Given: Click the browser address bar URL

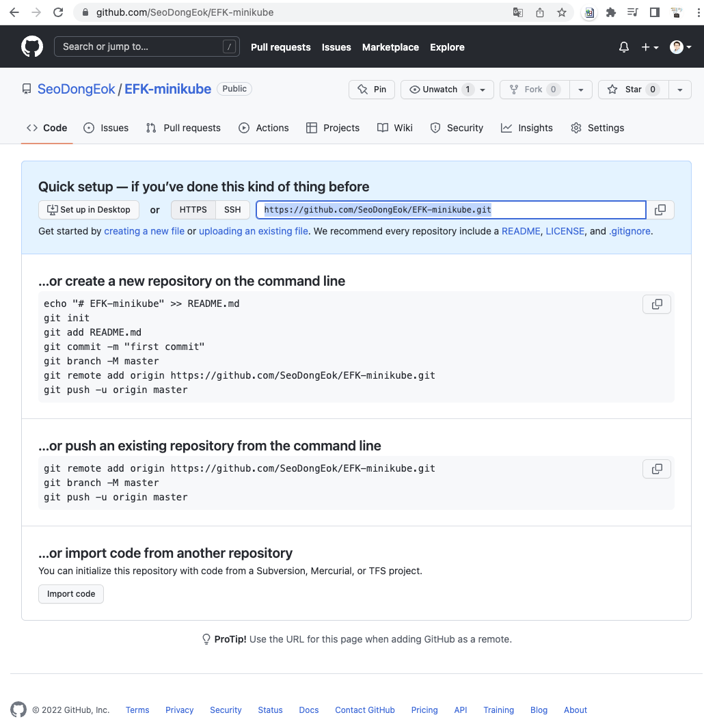Looking at the screenshot, I should [185, 12].
